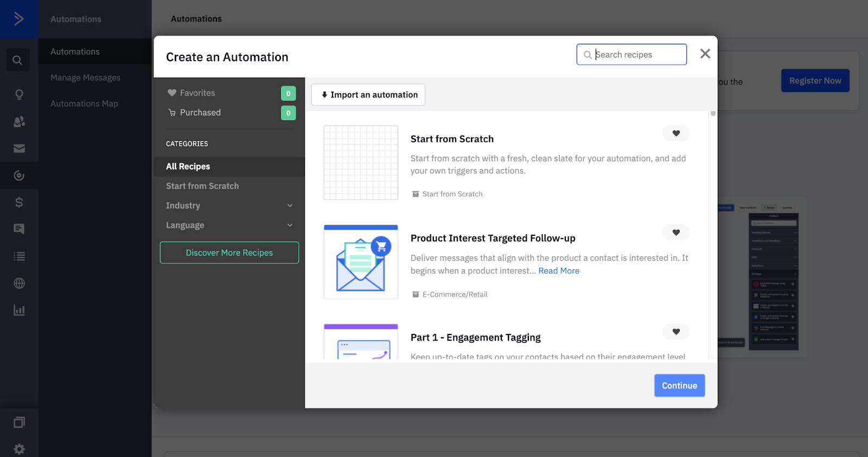Click the Start from Scratch tag label
The image size is (868, 457).
tap(448, 194)
